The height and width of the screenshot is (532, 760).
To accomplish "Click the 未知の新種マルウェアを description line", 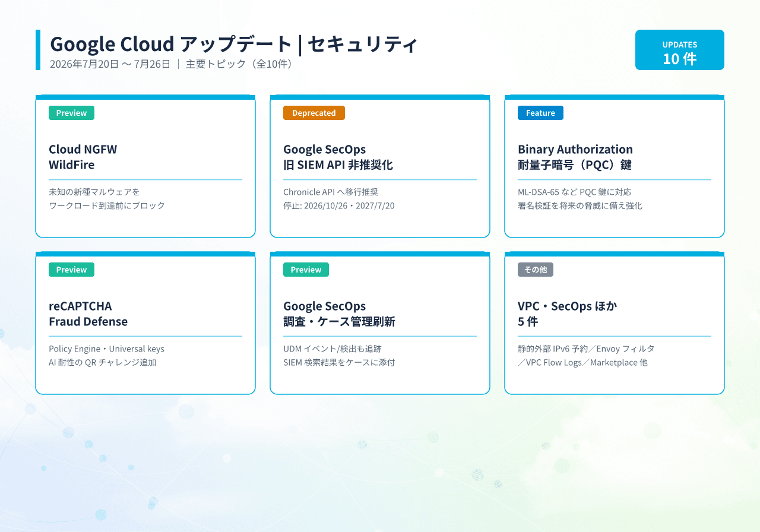I will coord(94,192).
